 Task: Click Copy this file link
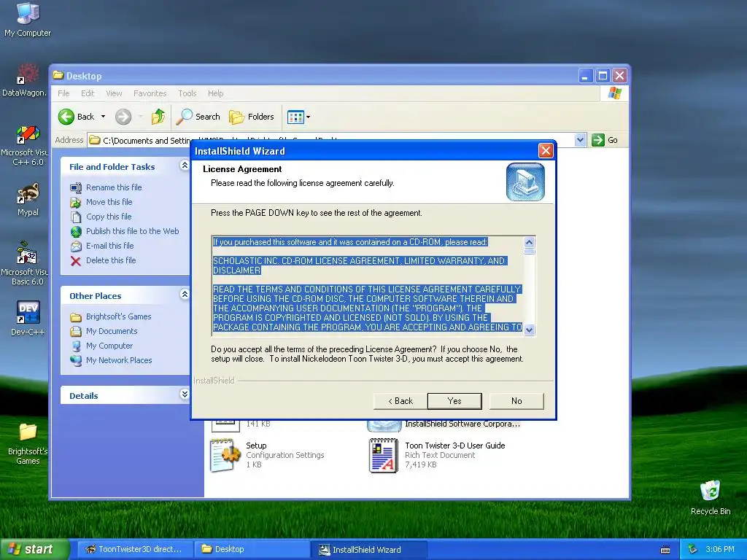[109, 217]
